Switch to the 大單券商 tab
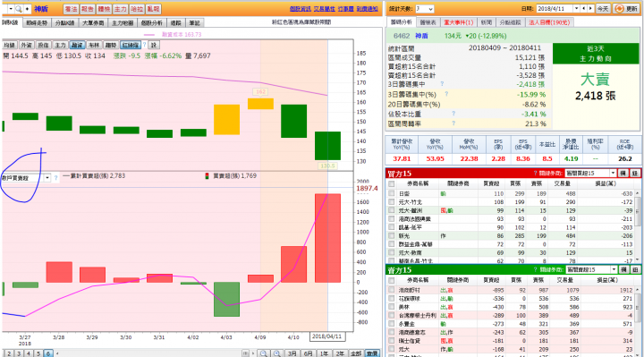Screen dimensions: 644x357 coord(93,23)
